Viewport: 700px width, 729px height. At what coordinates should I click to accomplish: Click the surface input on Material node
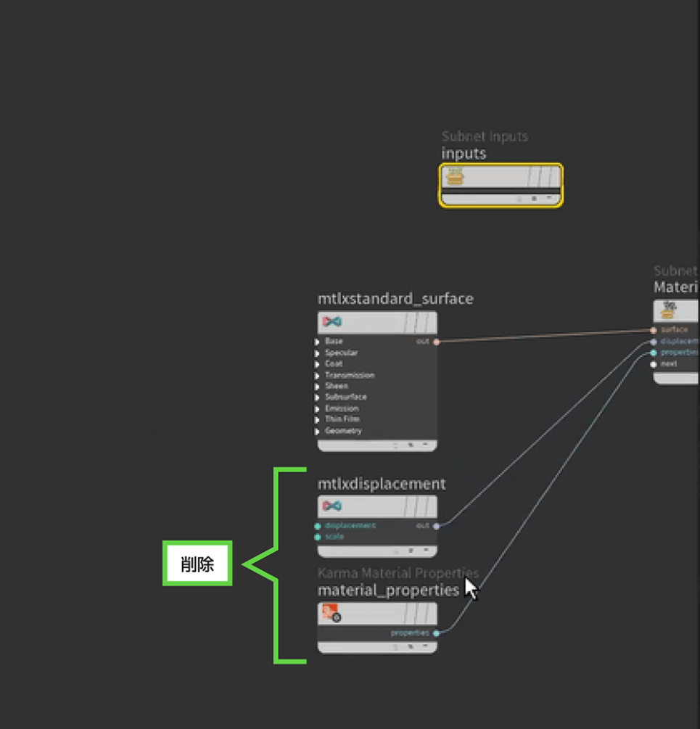(654, 330)
